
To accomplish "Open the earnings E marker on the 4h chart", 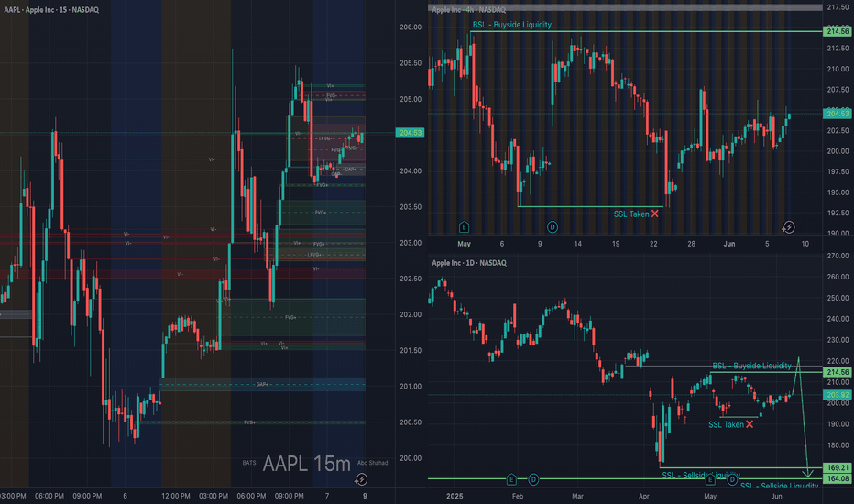I will pos(464,226).
